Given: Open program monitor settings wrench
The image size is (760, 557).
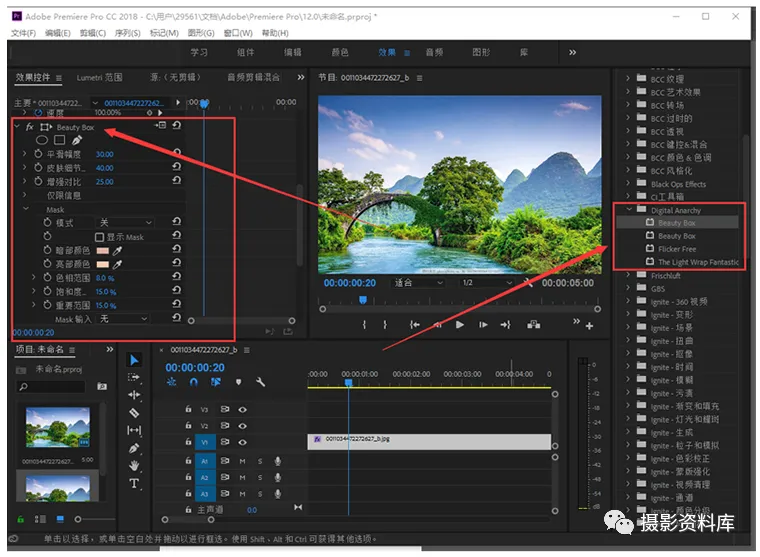Looking at the screenshot, I should pos(528,283).
